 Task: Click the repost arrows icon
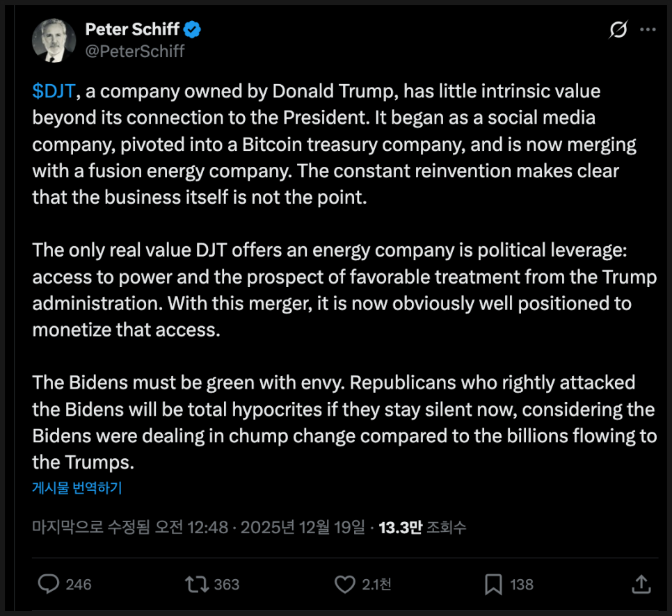click(197, 585)
